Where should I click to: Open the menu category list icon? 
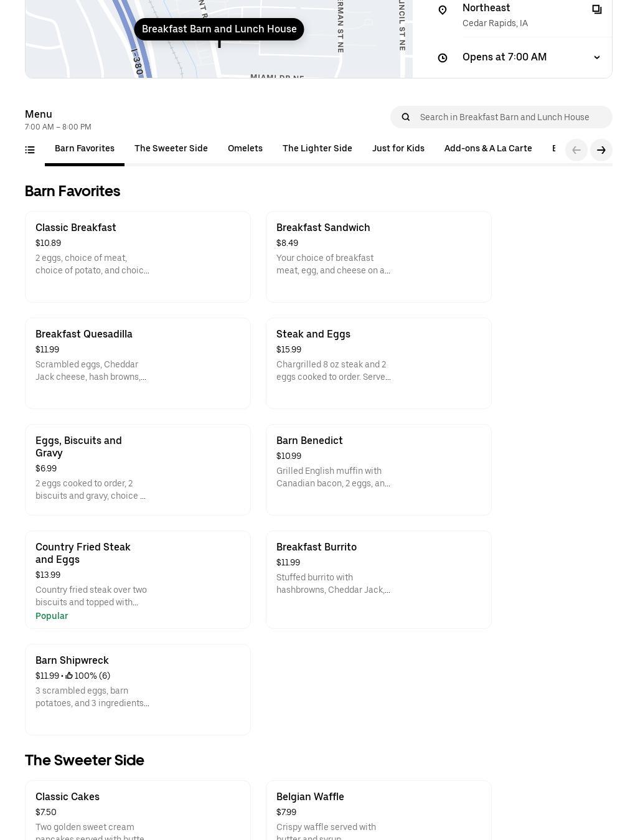pyautogui.click(x=30, y=149)
